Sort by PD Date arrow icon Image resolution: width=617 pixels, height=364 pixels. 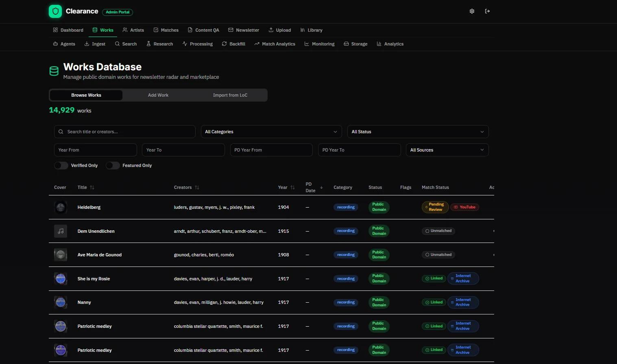321,187
